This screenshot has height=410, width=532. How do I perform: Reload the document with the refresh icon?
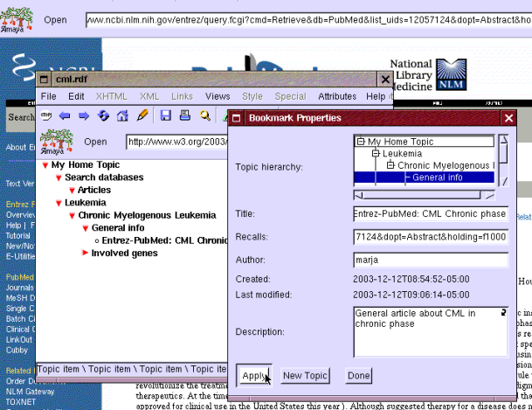(x=103, y=115)
